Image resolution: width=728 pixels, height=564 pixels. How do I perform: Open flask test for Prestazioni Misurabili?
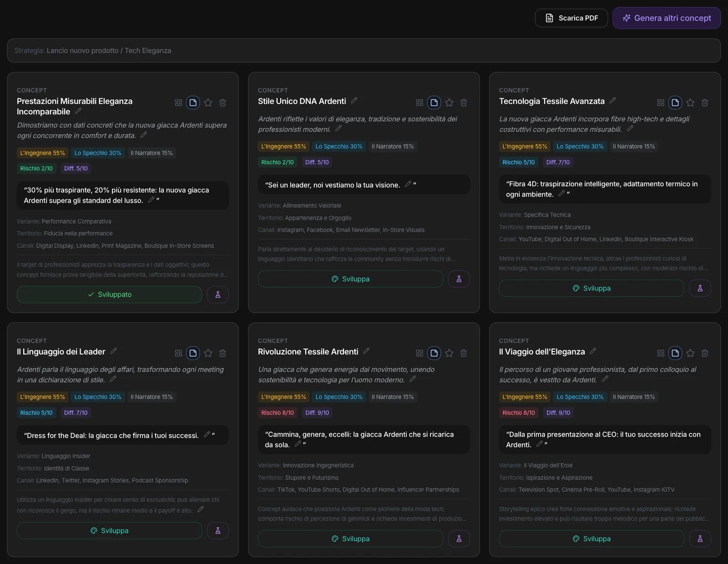coord(218,295)
